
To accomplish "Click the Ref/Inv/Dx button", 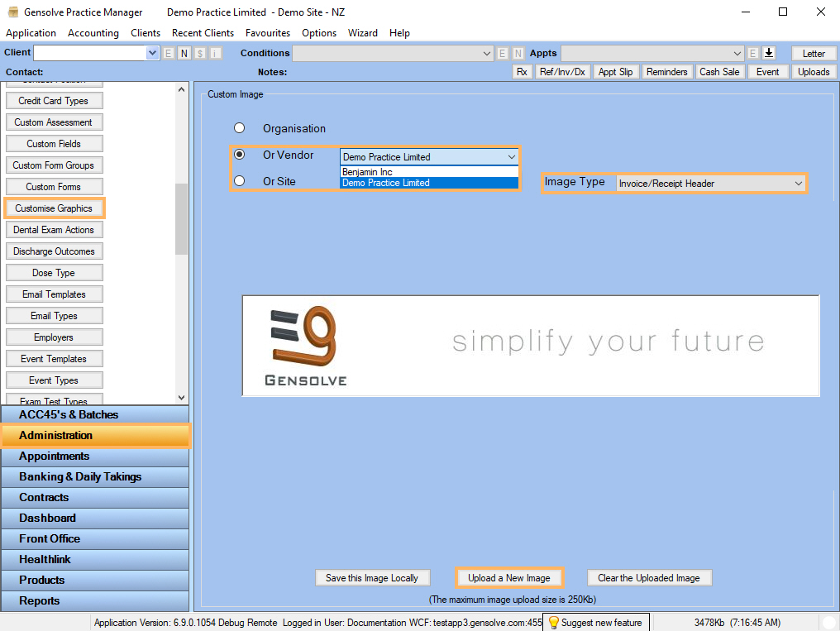I will point(562,72).
